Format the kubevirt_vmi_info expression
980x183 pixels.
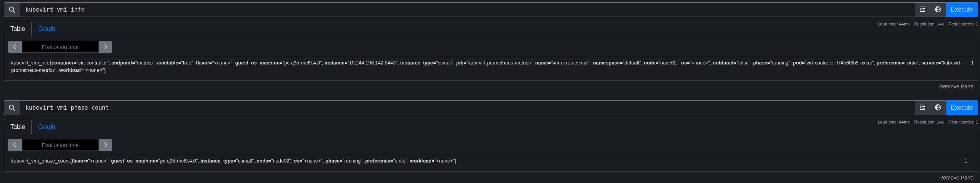922,10
